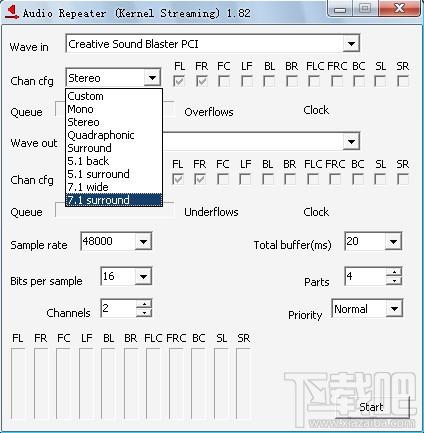Check the Wave out SR channel checkbox
The image size is (424, 433).
[402, 179]
